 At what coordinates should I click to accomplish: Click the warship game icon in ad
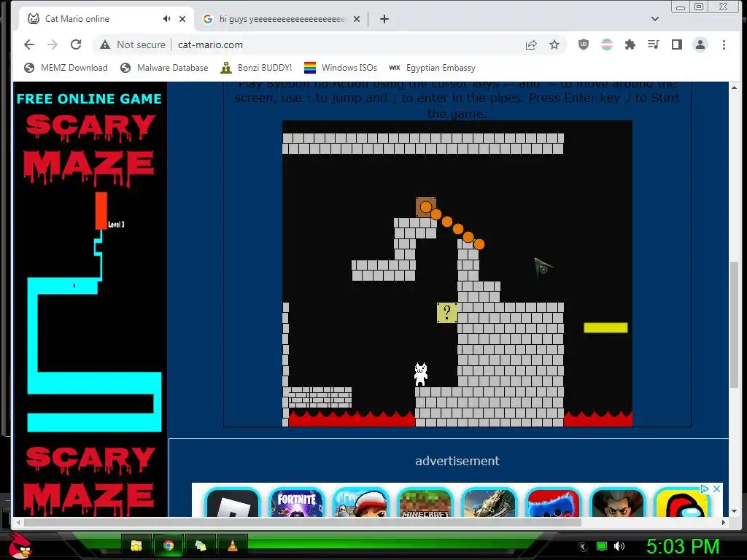489,503
